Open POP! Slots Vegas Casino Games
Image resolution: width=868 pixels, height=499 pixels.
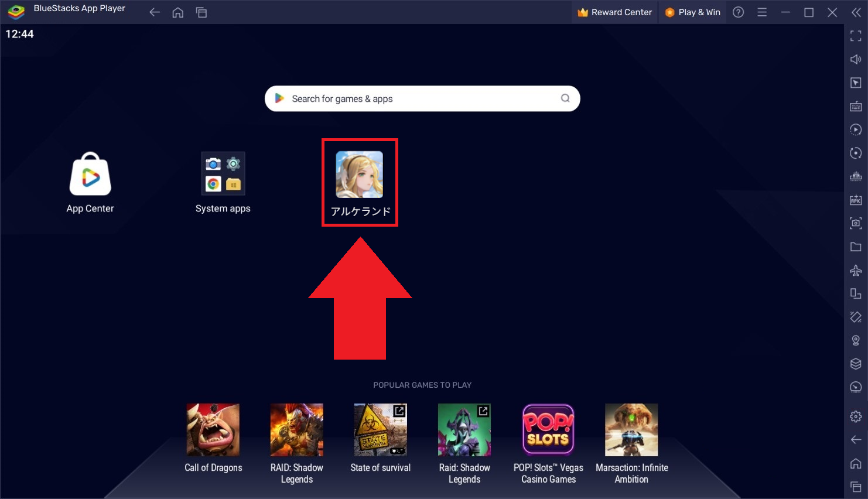[x=548, y=430]
